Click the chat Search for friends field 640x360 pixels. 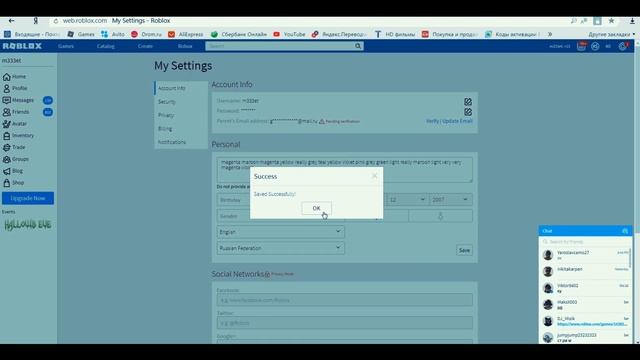pos(585,242)
